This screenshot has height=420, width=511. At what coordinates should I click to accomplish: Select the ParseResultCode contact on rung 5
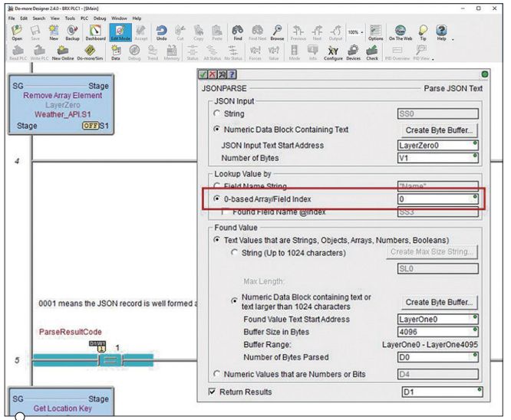point(110,360)
